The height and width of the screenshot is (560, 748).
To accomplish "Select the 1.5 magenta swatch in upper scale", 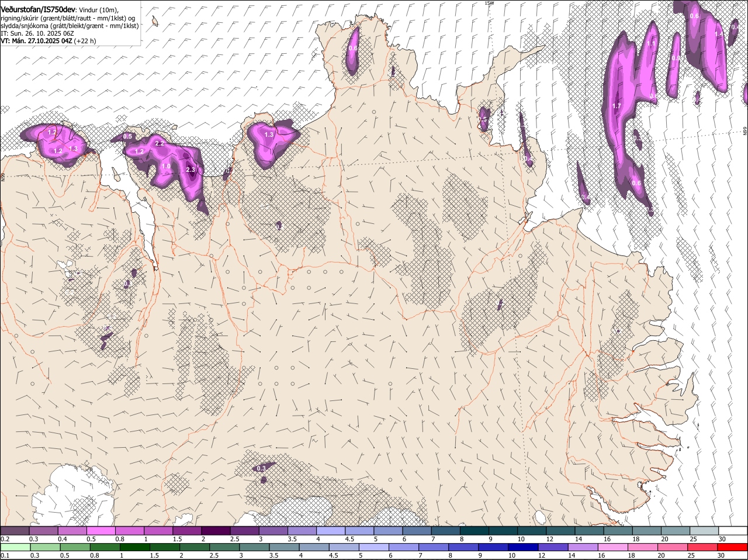I will 187,531.
